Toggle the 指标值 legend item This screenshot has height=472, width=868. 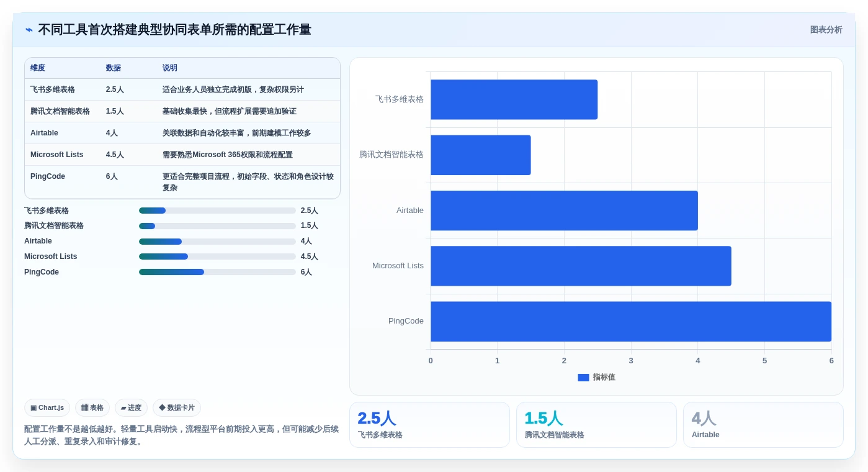596,377
